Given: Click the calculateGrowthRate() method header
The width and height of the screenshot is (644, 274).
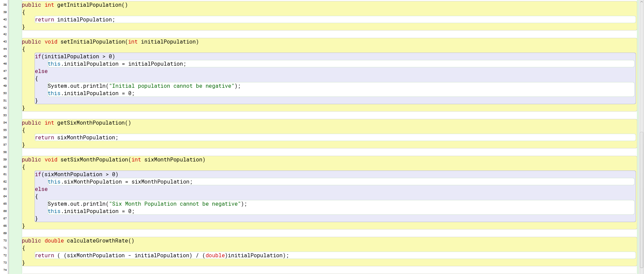Looking at the screenshot, I should pos(78,241).
